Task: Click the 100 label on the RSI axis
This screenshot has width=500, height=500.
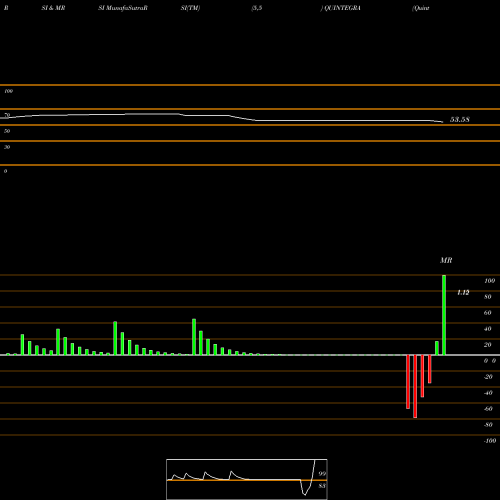Action: click(x=9, y=91)
